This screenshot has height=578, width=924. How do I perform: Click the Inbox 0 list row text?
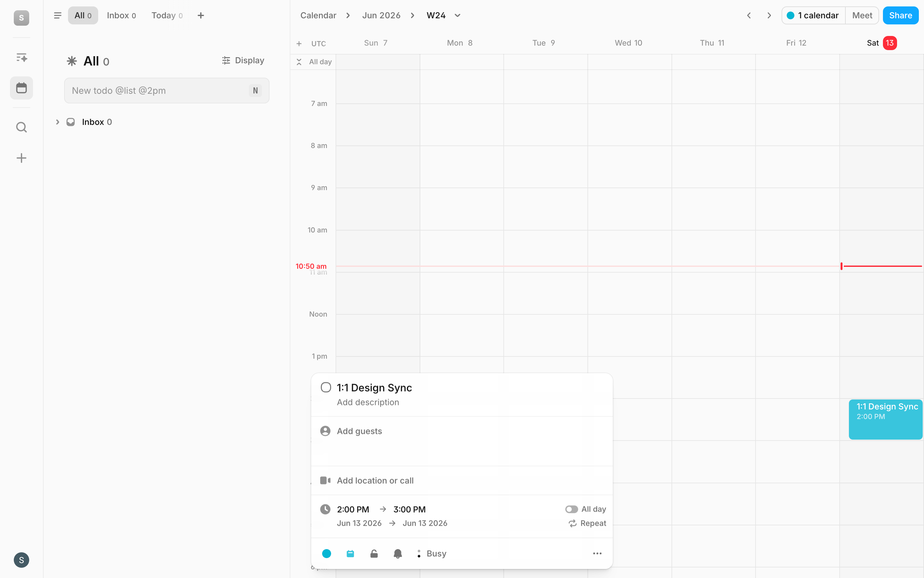click(x=97, y=122)
